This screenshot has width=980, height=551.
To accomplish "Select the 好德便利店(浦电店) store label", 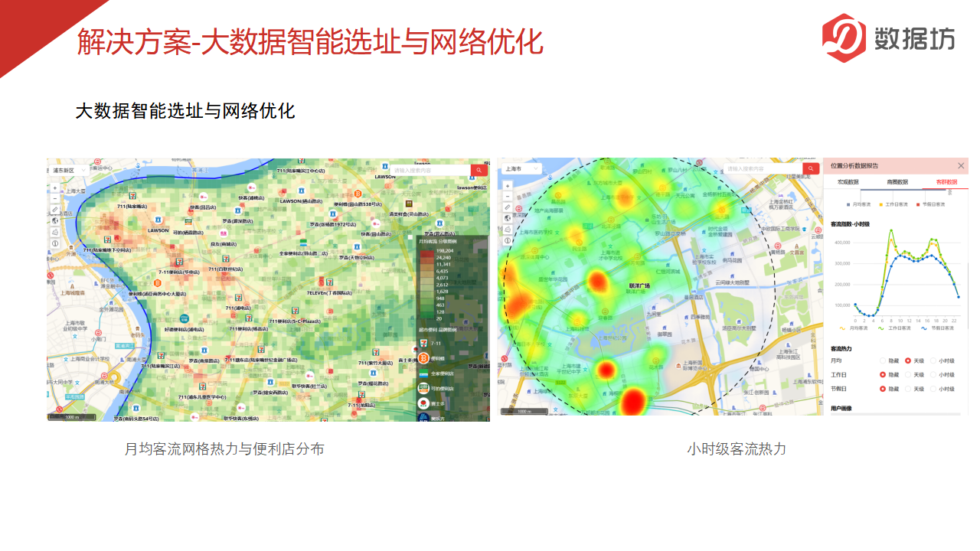I will [x=185, y=329].
